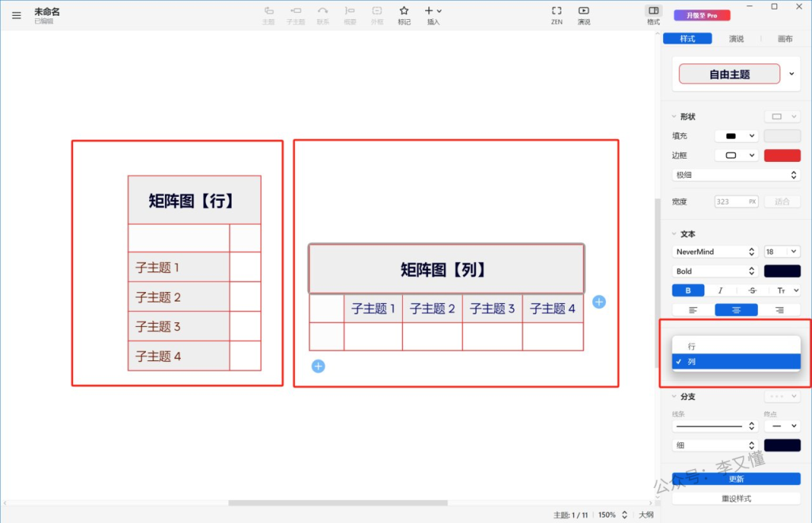The height and width of the screenshot is (523, 812).
Task: Toggle italic text formatting
Action: point(720,290)
